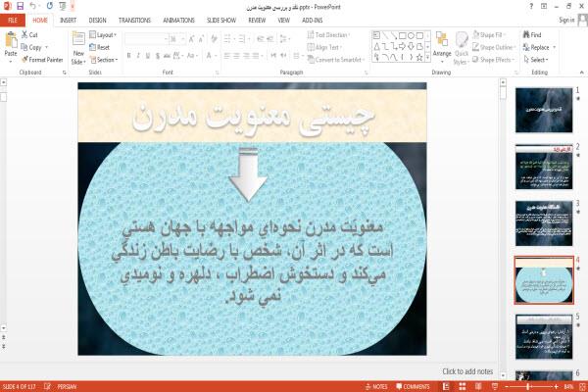
Task: Open the Section dropdown
Action: (x=104, y=60)
